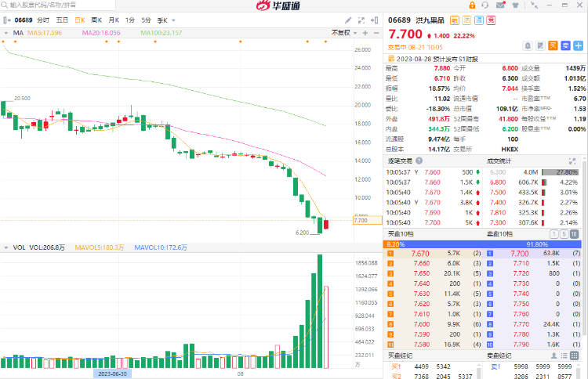
Task: Collapse the right-side quote panel icon
Action: pyautogui.click(x=375, y=20)
